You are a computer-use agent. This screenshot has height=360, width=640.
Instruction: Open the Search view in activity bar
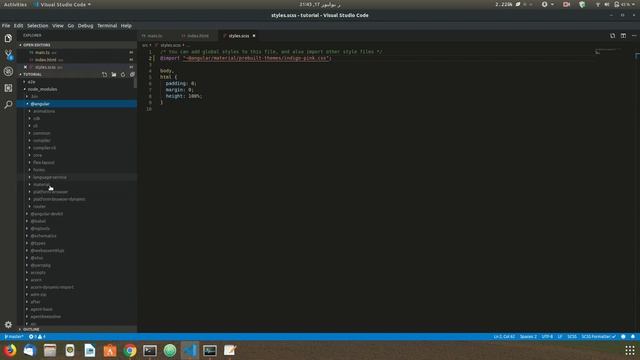coord(8,105)
